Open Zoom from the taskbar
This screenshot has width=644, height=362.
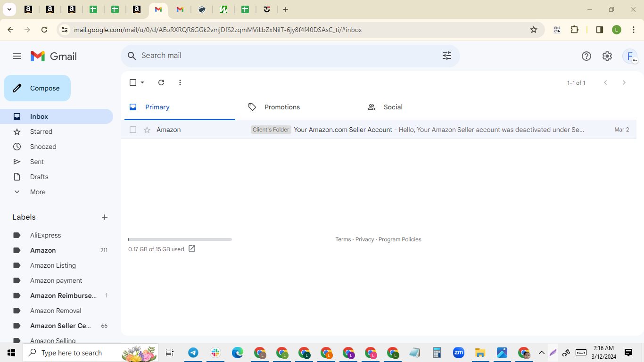click(x=459, y=353)
